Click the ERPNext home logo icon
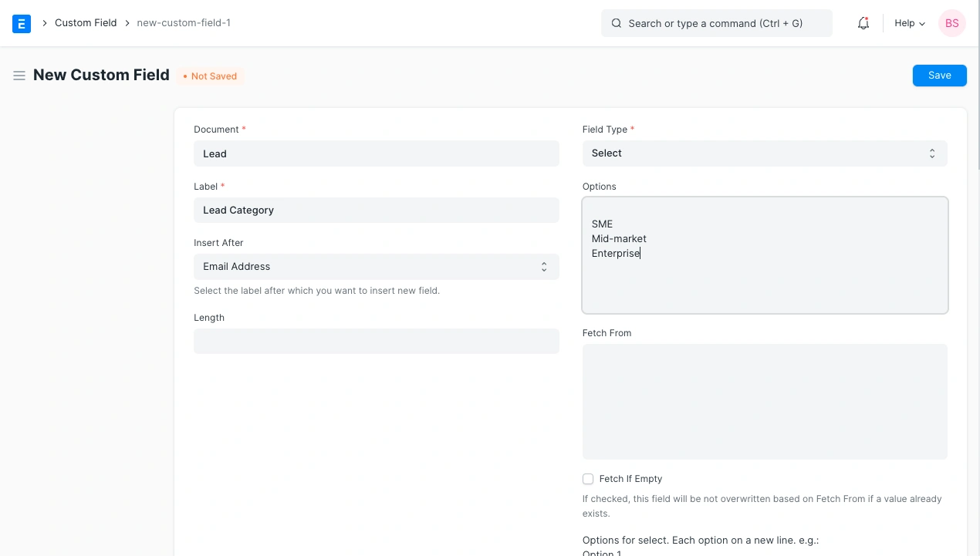 [x=22, y=23]
